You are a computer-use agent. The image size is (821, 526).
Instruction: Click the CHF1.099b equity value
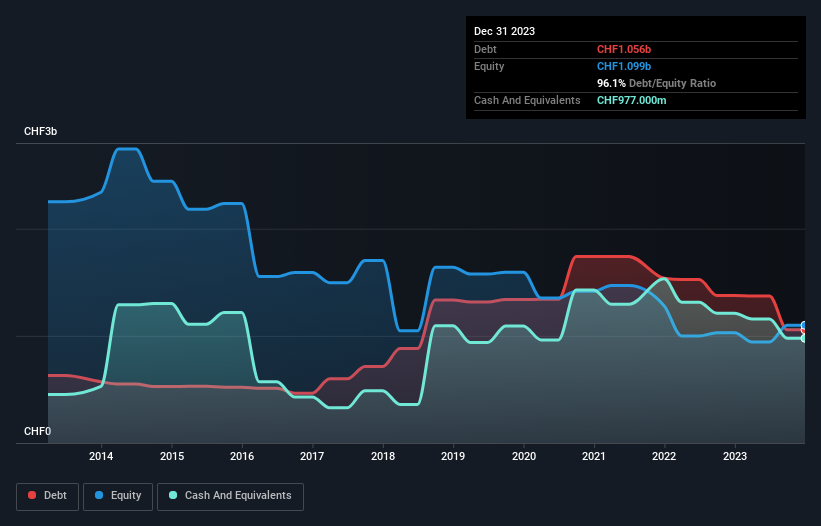[624, 66]
